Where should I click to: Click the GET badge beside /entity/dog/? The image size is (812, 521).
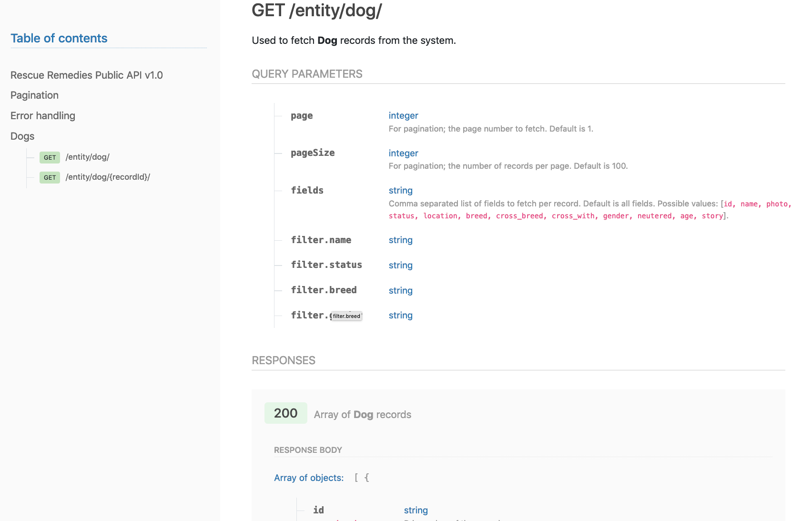(50, 158)
